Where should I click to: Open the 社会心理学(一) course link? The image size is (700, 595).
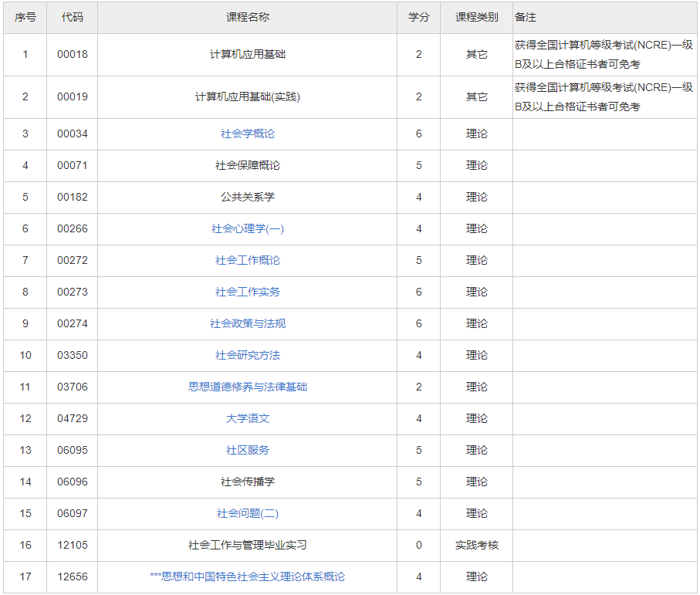(x=247, y=229)
